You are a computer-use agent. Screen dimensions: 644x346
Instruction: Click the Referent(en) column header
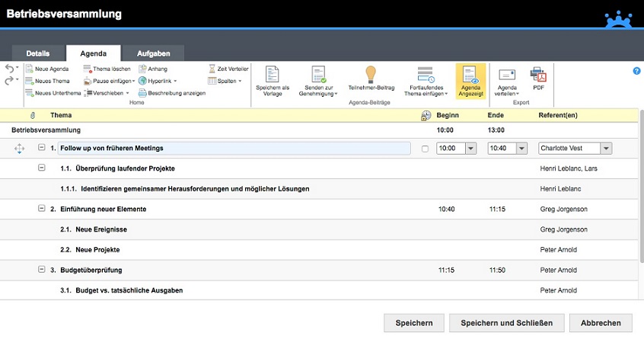(558, 115)
